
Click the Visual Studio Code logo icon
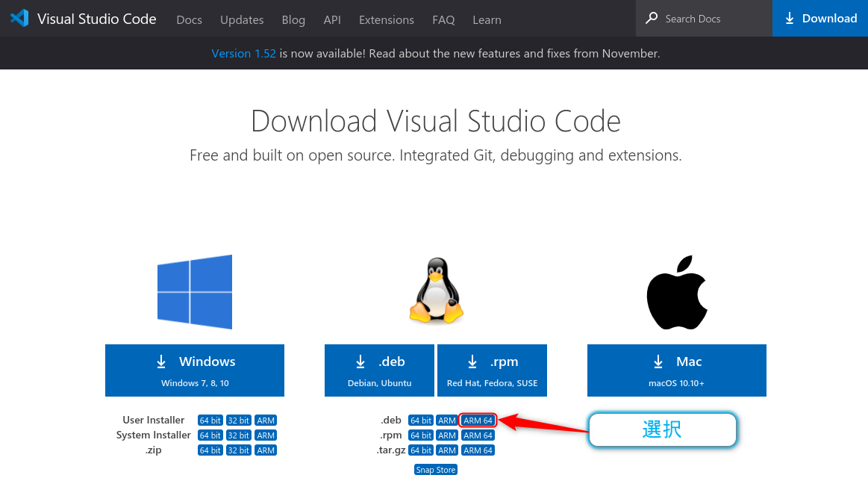click(19, 18)
